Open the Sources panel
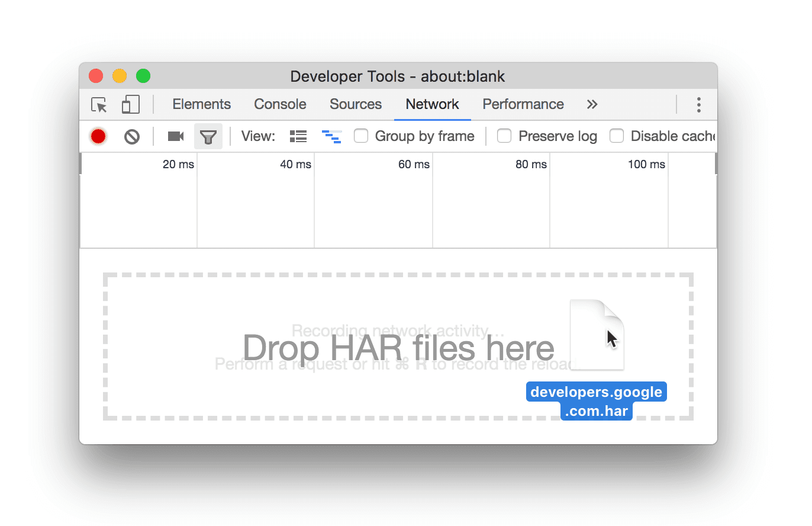This screenshot has width=812, height=526. point(355,104)
